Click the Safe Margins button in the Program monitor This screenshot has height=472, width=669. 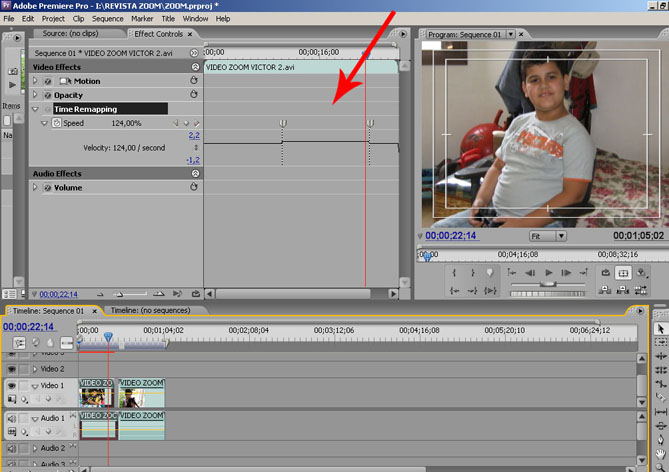pos(623,272)
